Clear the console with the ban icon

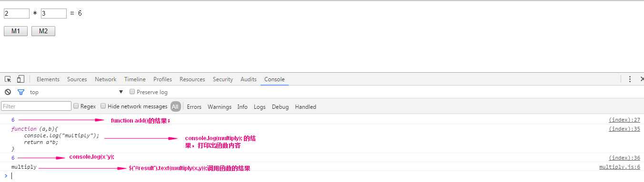[8, 92]
